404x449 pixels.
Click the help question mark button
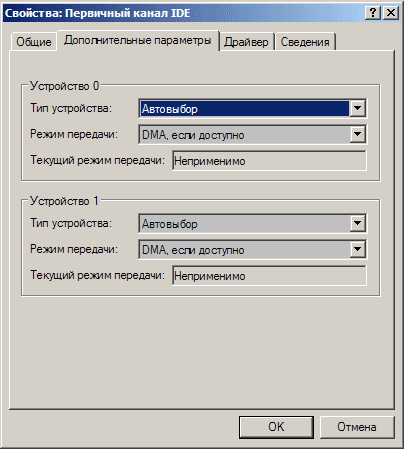373,13
